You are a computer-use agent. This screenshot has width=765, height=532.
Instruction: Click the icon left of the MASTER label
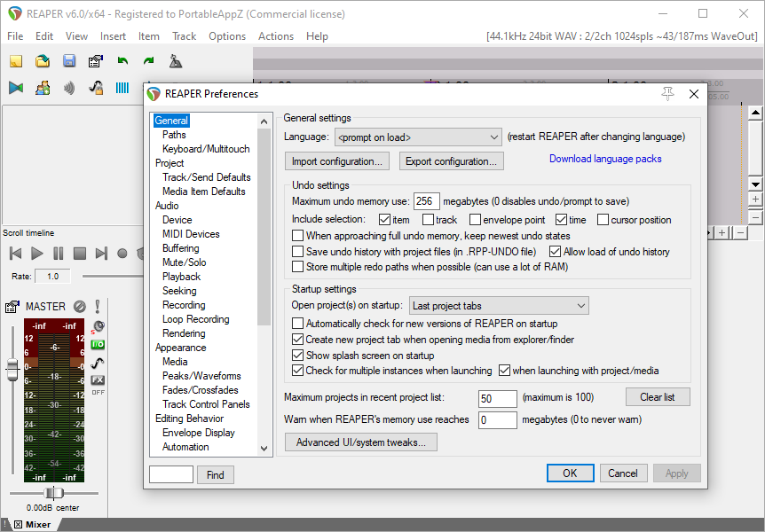(12, 307)
